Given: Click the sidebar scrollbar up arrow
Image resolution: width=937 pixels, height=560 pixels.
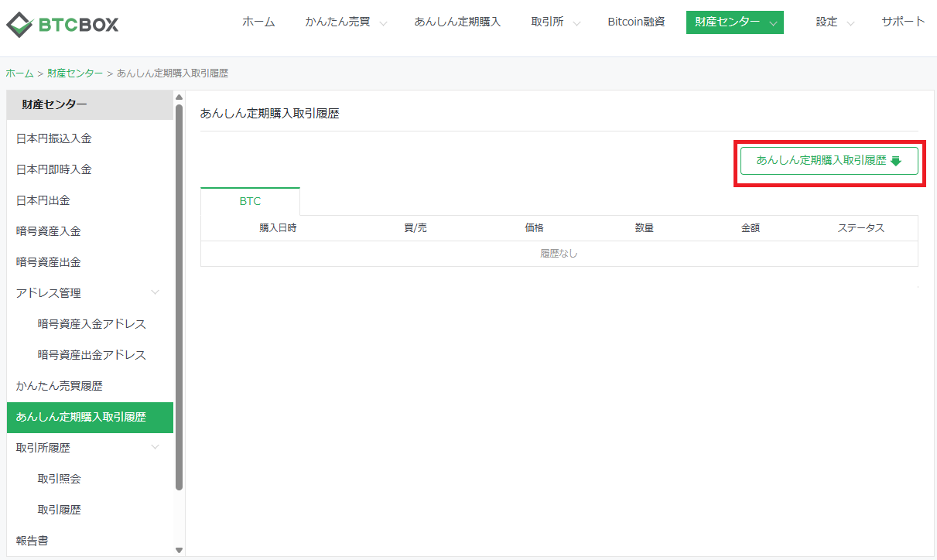Looking at the screenshot, I should coord(180,97).
